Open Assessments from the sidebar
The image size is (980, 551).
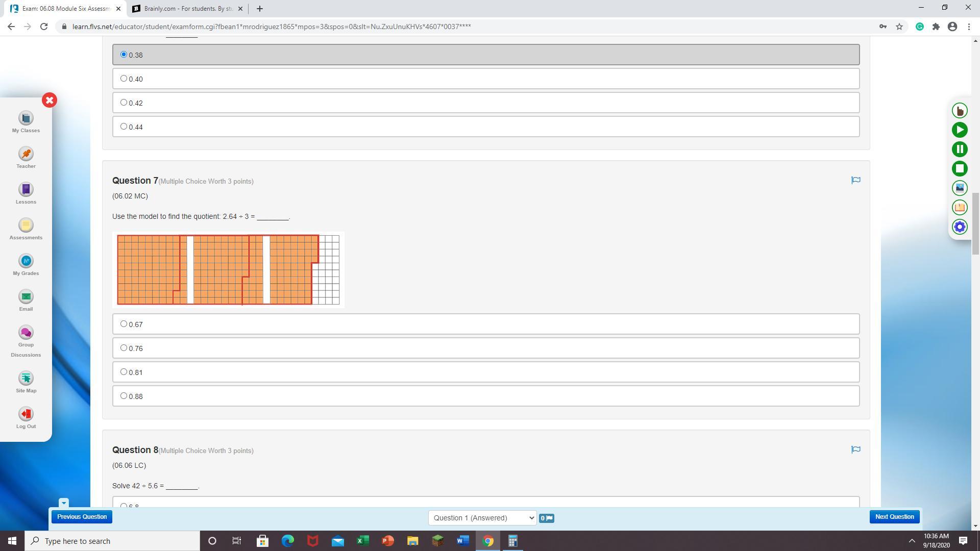[26, 226]
